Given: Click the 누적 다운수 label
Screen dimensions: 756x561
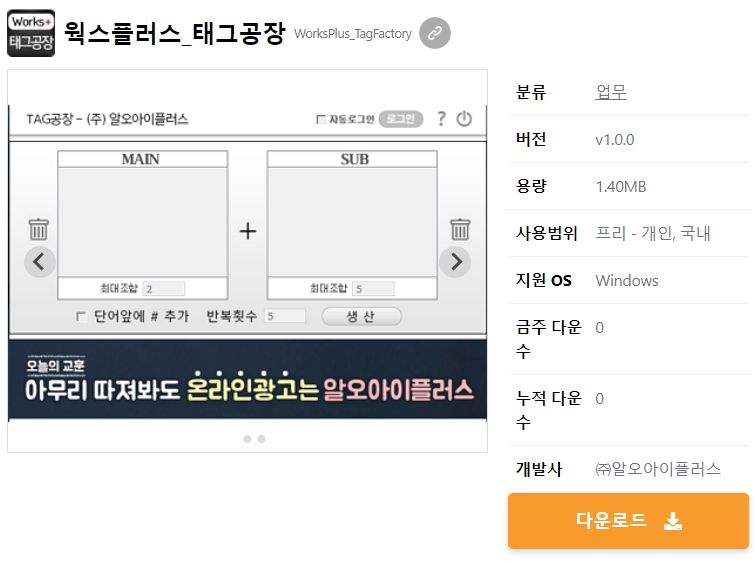Looking at the screenshot, I should (x=549, y=410).
